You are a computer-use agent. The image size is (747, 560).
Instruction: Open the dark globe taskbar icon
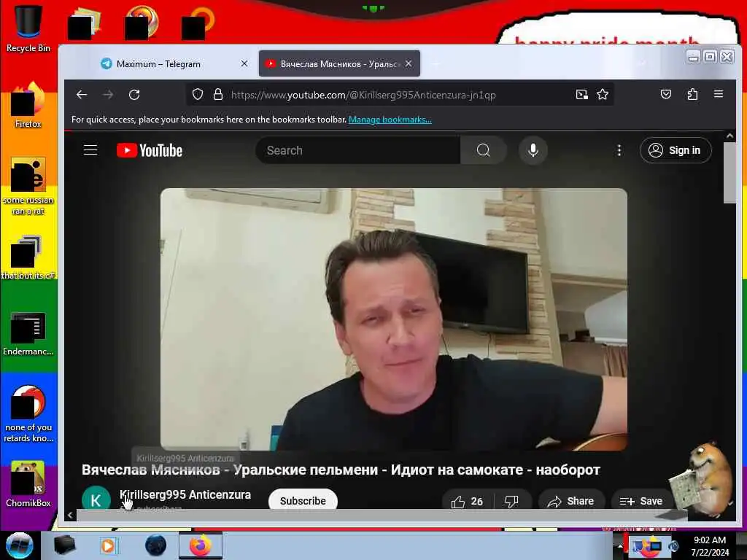(156, 545)
